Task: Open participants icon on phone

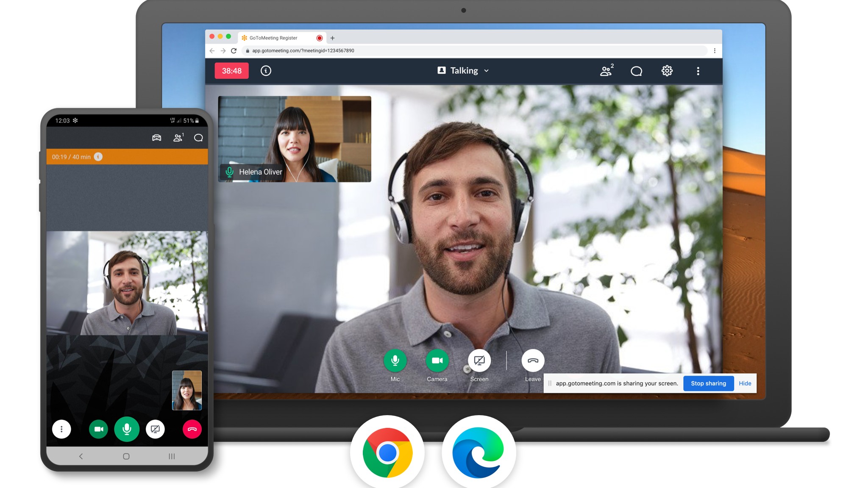Action: tap(178, 137)
